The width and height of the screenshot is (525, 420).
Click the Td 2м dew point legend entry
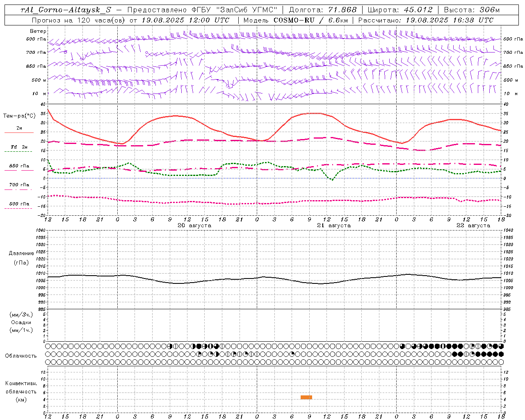[x=19, y=147]
